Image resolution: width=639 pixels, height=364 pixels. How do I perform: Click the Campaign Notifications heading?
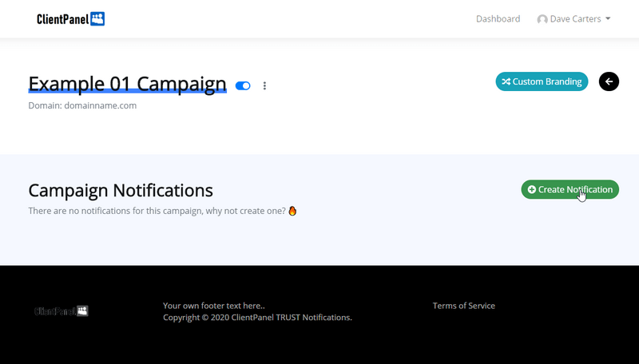point(121,190)
